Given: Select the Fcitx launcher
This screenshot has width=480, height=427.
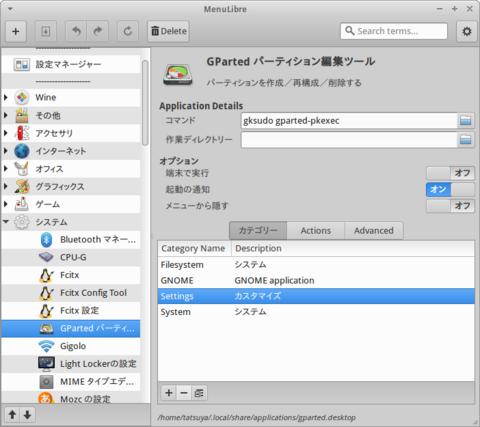Looking at the screenshot, I should (71, 275).
